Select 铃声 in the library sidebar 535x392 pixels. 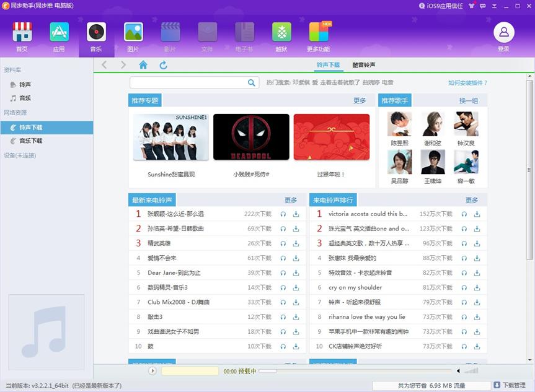coord(25,85)
